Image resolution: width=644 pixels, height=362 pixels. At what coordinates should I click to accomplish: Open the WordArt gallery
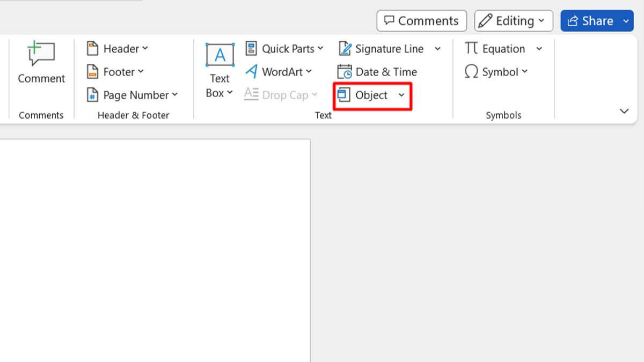tap(280, 71)
